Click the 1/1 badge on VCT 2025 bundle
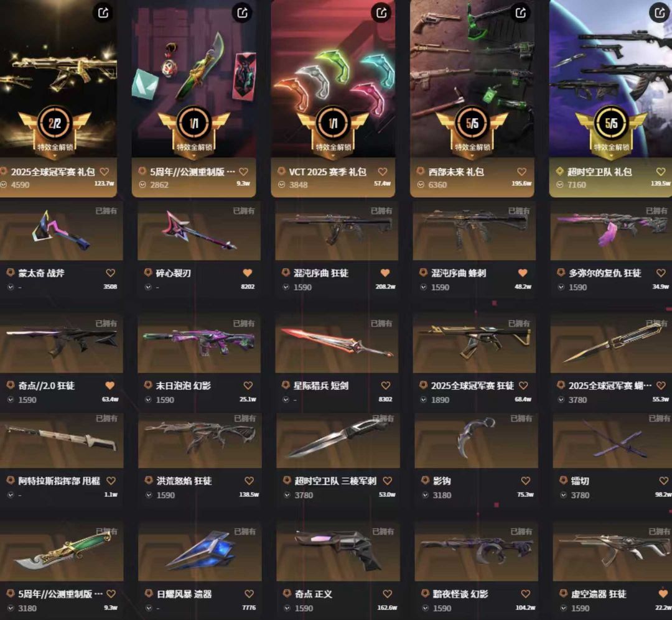The width and height of the screenshot is (672, 620). coord(333,123)
